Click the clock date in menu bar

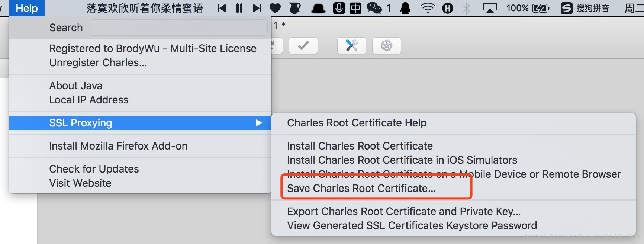click(634, 8)
